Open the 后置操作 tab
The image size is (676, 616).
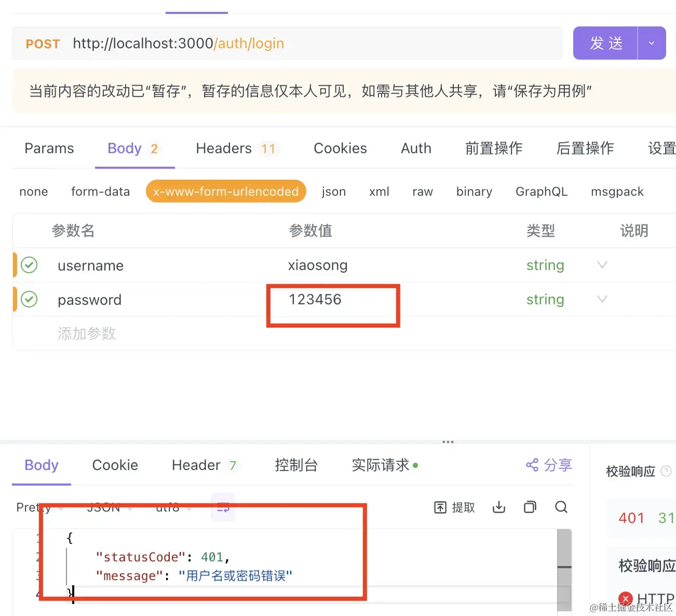tap(585, 149)
